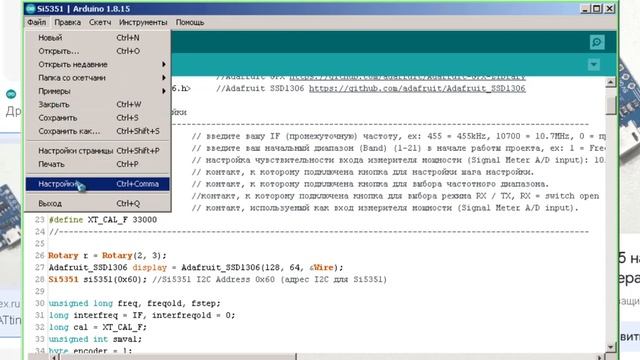Viewport: 640px width, 360px height.
Task: Open the Скетч menu
Action: [100, 22]
